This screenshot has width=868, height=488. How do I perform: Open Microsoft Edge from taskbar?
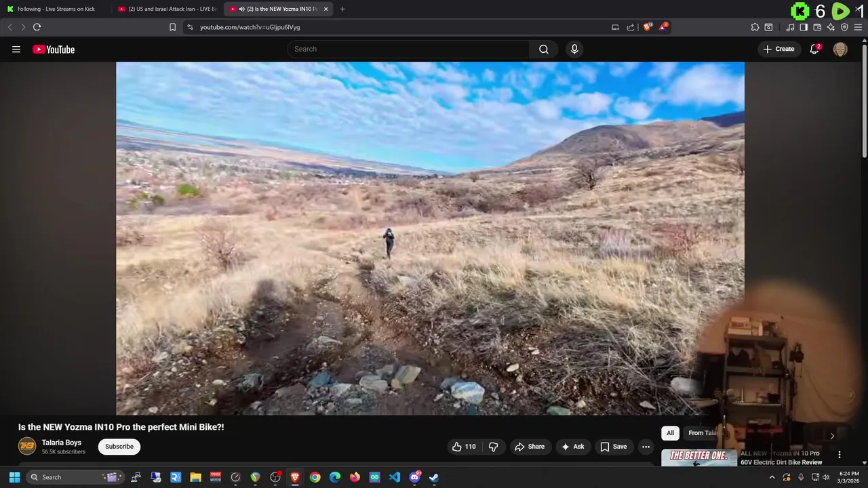[x=335, y=477]
